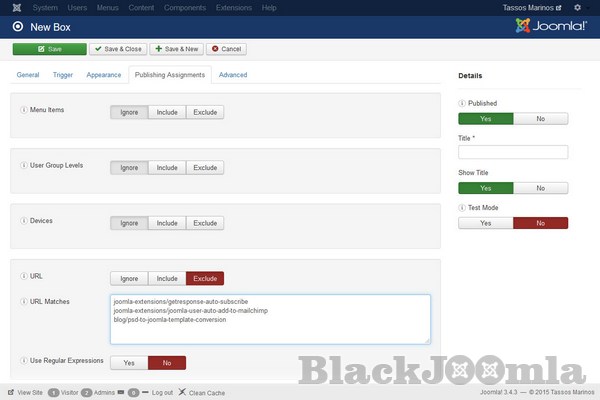Set Published to No
Screen dimensions: 600x400
(x=541, y=118)
